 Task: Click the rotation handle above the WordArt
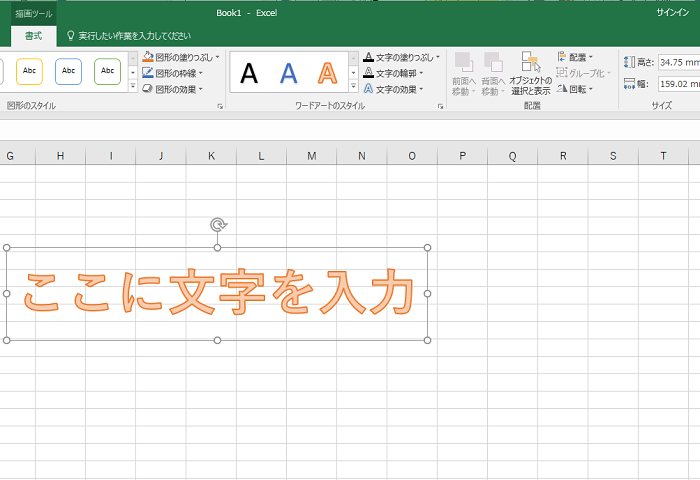click(x=218, y=225)
